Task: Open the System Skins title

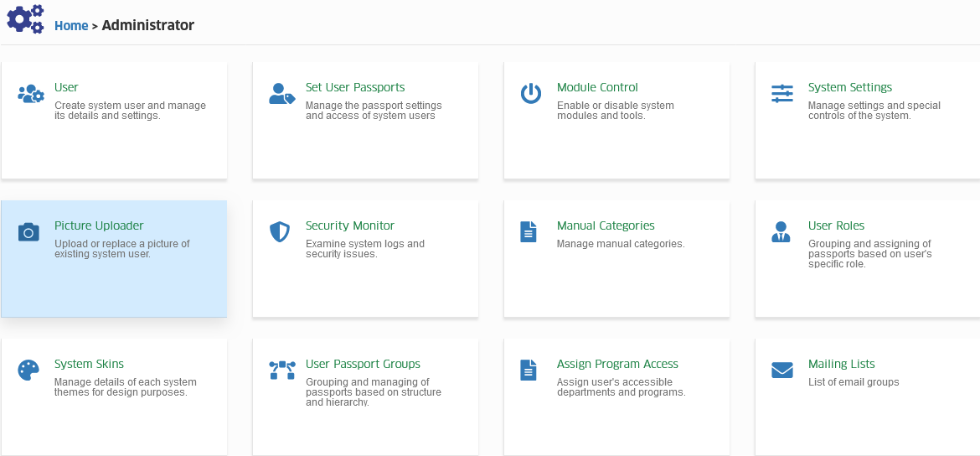Action: tap(89, 364)
